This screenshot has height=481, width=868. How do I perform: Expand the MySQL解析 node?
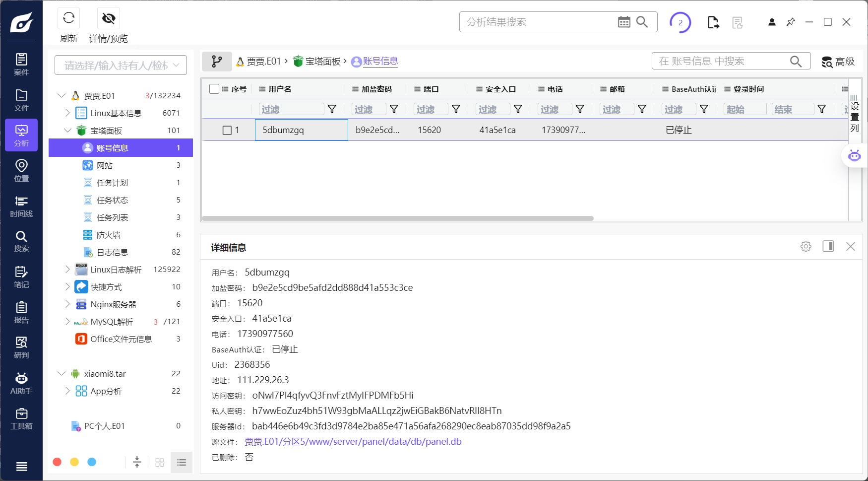click(67, 321)
